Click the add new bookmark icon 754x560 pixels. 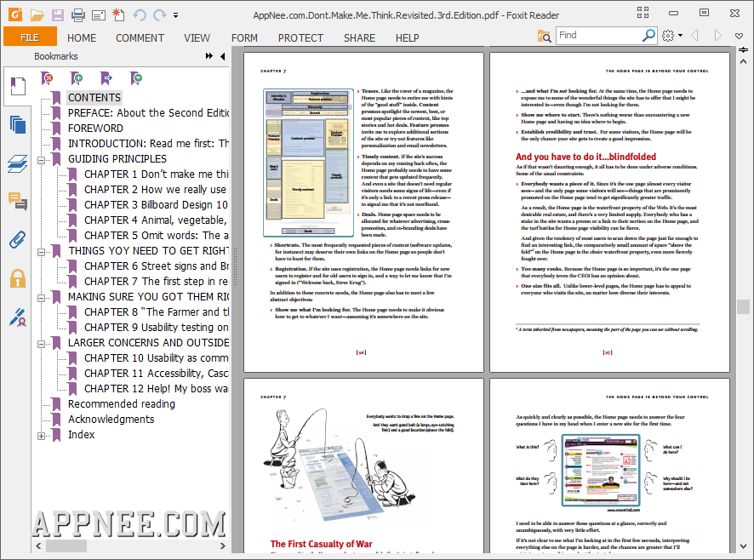pyautogui.click(x=77, y=78)
